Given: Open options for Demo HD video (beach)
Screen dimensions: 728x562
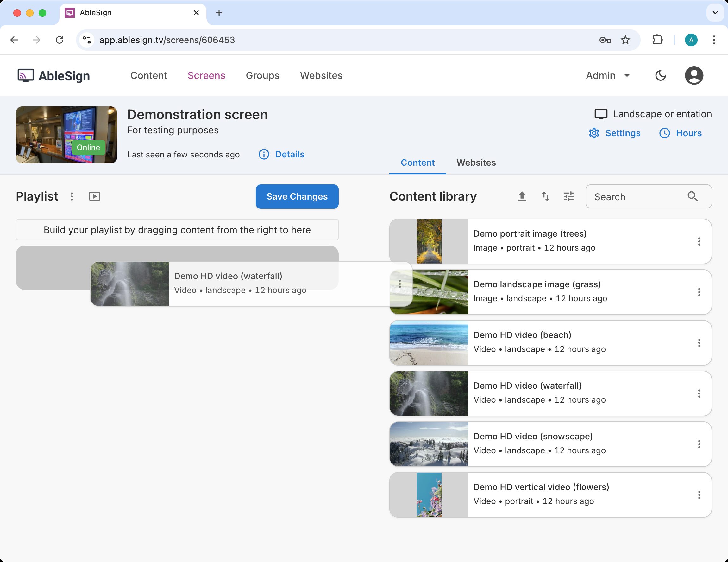Looking at the screenshot, I should coord(699,343).
